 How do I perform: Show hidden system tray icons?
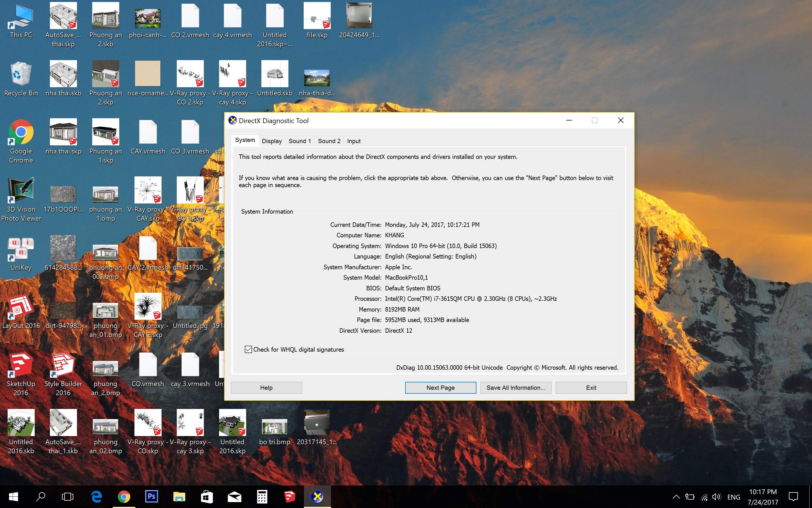[x=676, y=497]
